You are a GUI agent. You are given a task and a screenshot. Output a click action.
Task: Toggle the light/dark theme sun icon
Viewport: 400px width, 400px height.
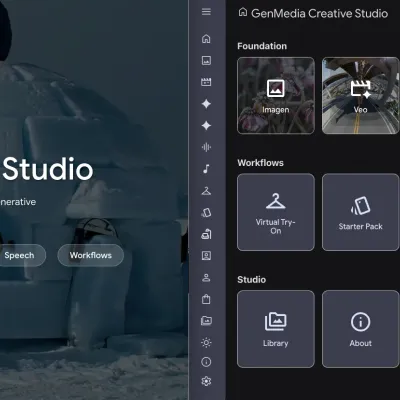(206, 343)
